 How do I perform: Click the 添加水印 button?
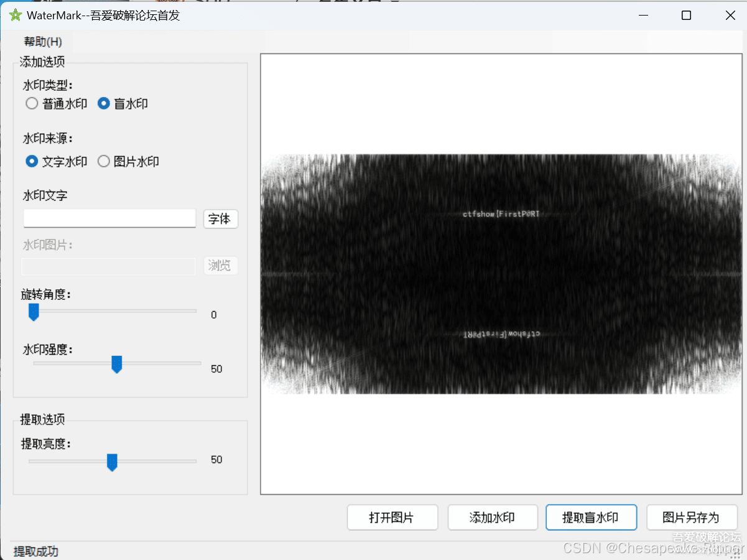click(x=493, y=518)
